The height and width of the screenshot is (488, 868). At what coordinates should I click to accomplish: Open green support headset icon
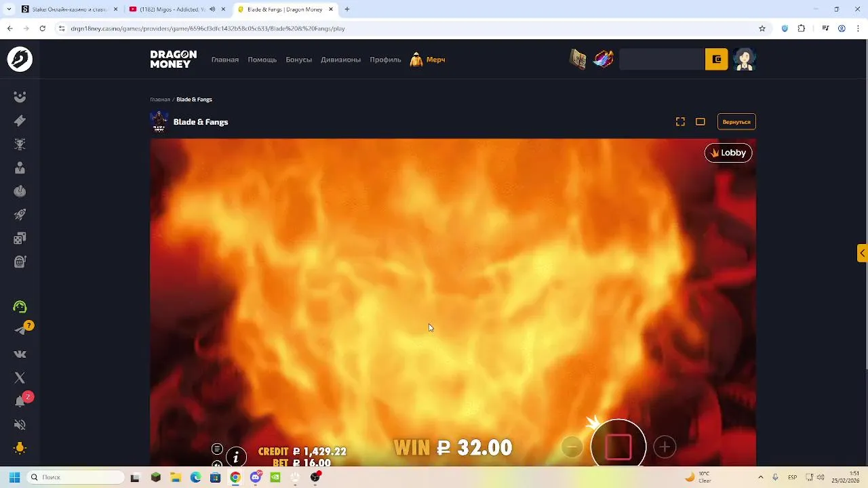click(20, 307)
